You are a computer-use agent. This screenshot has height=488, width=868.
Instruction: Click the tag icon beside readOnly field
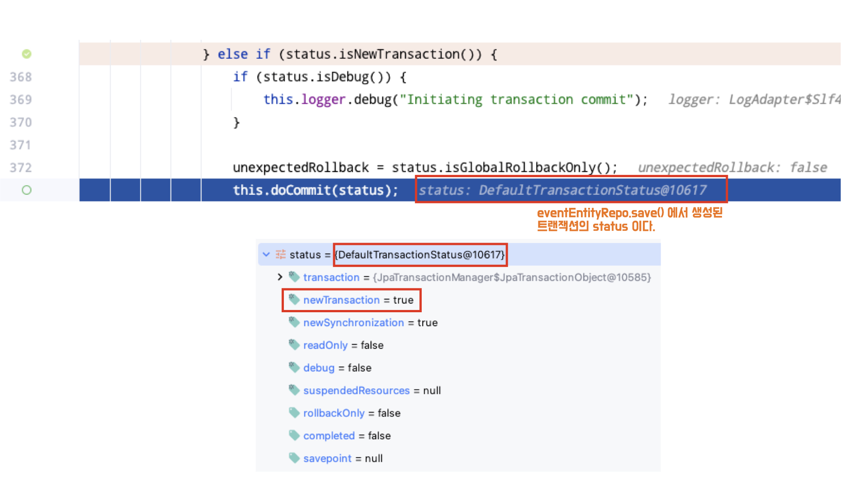(x=294, y=344)
